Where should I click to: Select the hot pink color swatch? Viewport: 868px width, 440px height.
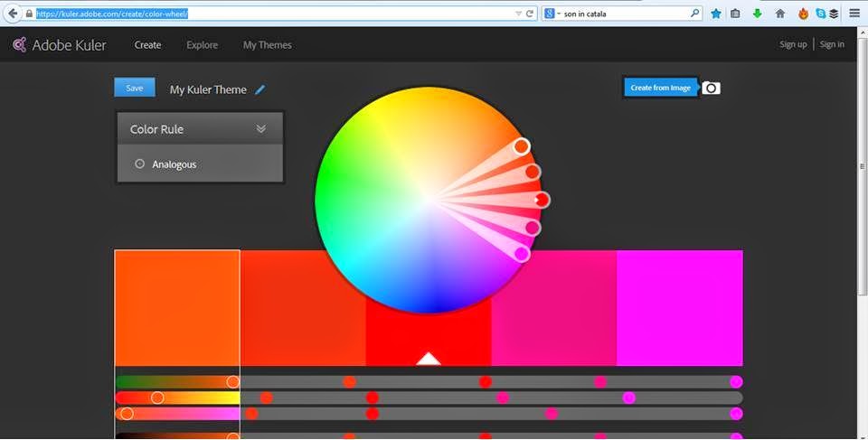(x=554, y=308)
